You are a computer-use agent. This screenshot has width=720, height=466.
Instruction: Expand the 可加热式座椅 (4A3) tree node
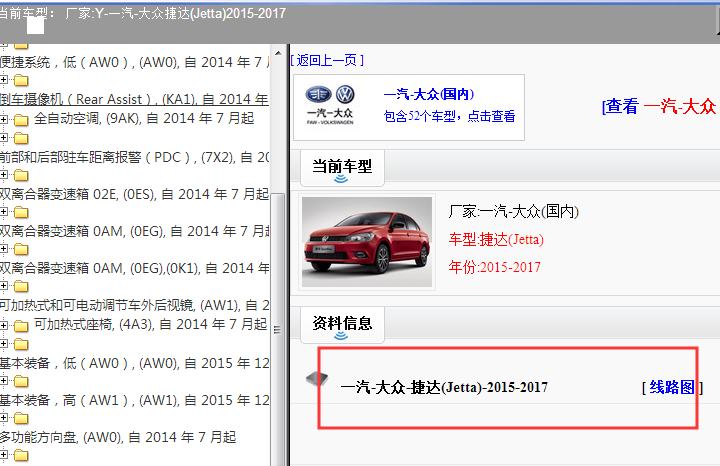point(4,325)
